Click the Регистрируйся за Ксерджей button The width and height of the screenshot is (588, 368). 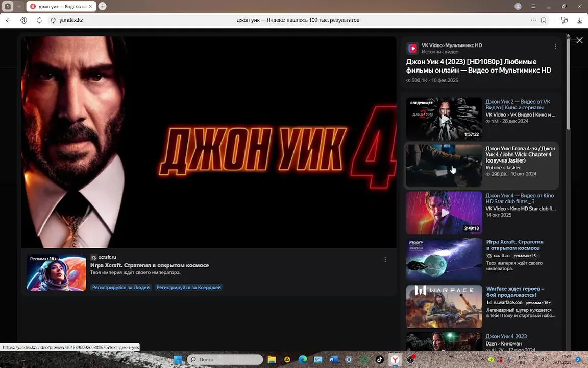(189, 287)
